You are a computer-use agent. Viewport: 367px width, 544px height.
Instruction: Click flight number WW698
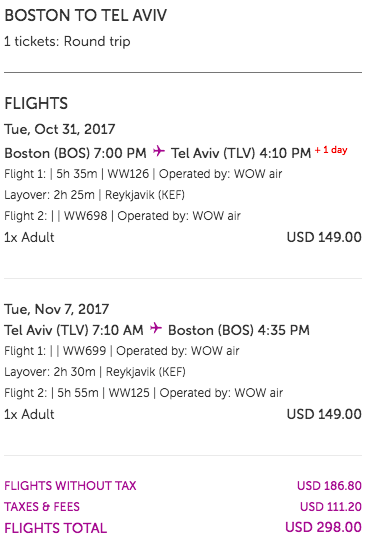tap(86, 216)
